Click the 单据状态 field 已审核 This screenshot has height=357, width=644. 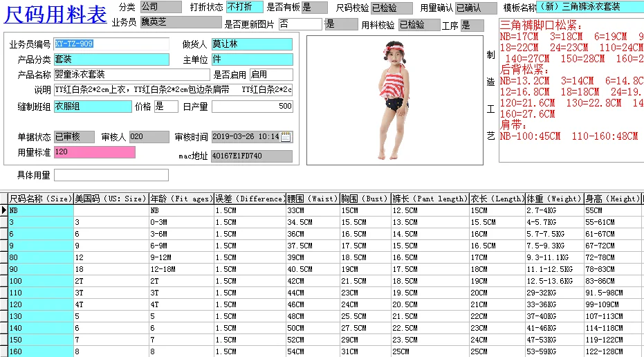point(74,137)
